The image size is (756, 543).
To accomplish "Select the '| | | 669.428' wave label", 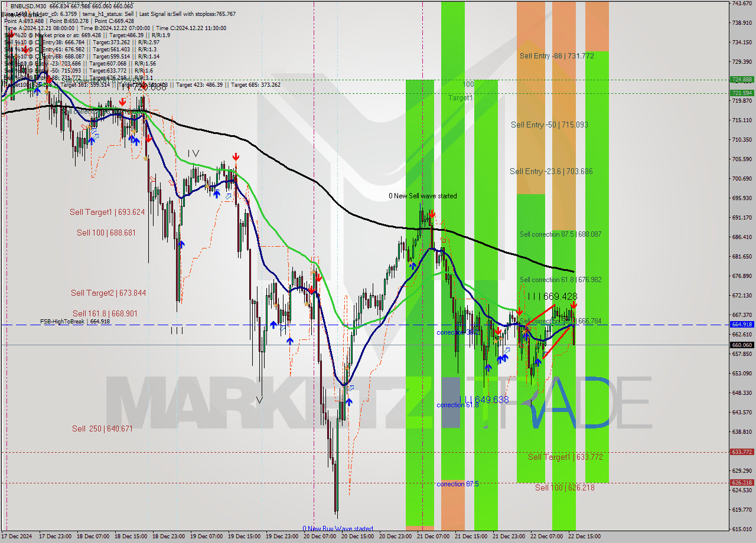I will (552, 296).
